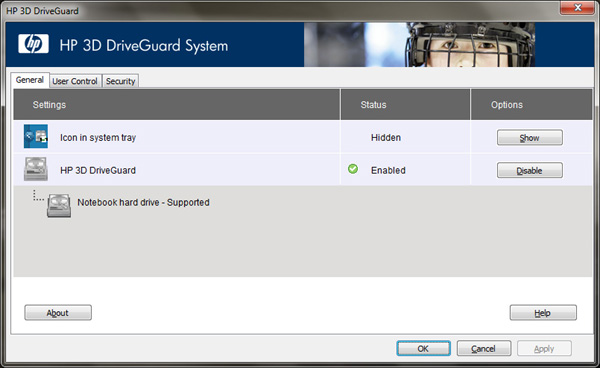This screenshot has height=368, width=600.
Task: Click the green Enabled checkmark icon
Action: [x=353, y=169]
